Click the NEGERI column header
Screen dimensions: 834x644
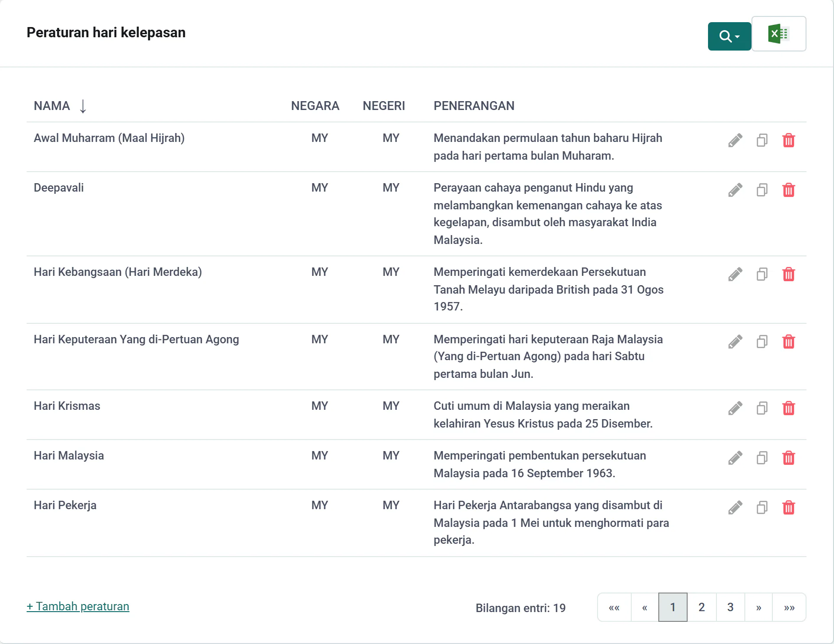pos(384,106)
